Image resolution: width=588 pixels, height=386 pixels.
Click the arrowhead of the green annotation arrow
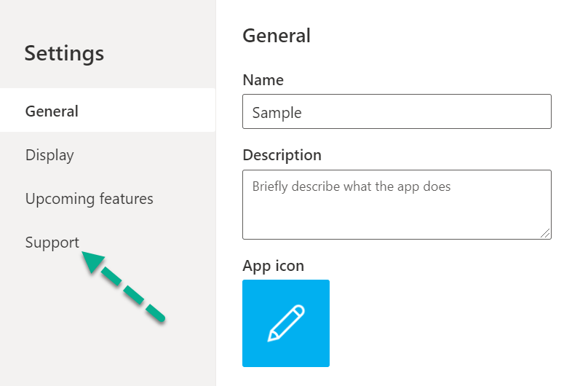pos(92,261)
